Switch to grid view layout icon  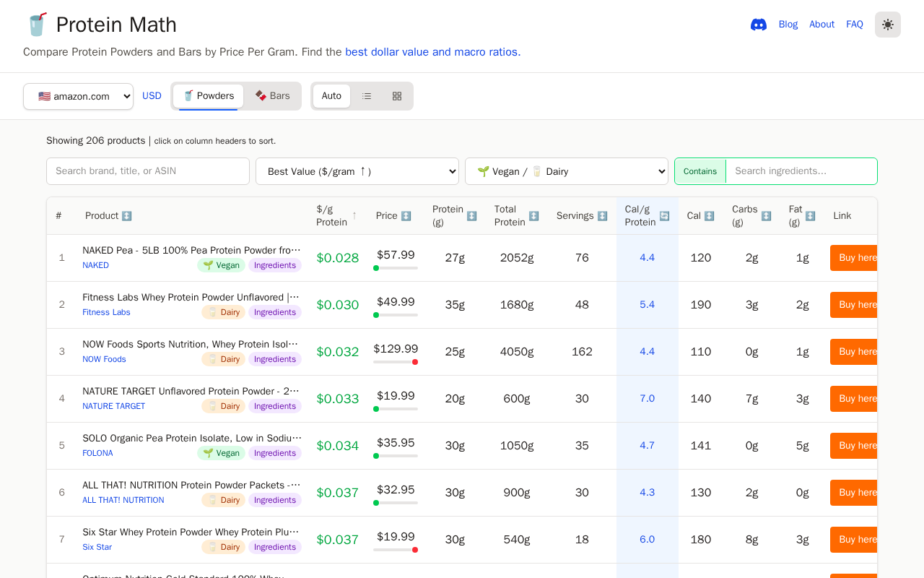(x=397, y=96)
